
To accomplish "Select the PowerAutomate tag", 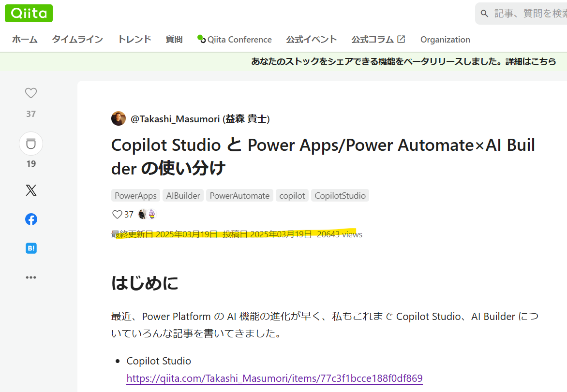I will 239,195.
